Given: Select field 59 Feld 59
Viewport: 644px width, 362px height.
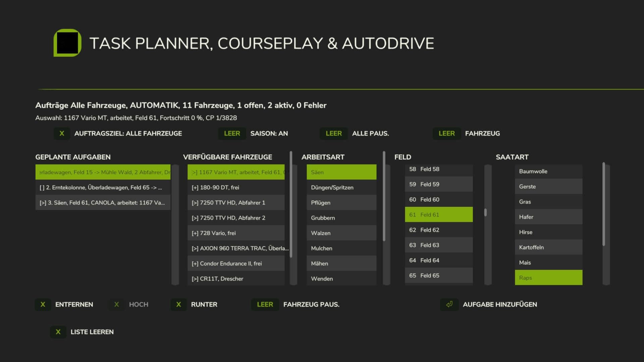Looking at the screenshot, I should (x=439, y=184).
